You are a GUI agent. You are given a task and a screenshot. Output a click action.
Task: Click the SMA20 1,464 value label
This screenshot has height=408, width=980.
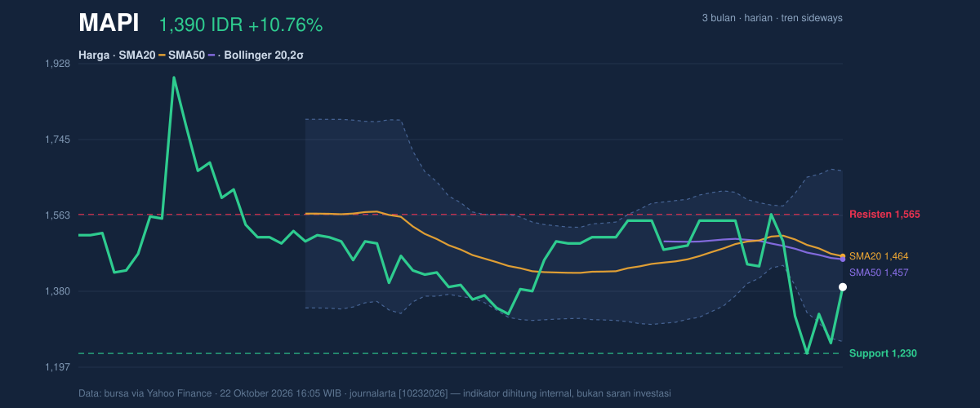click(x=879, y=256)
